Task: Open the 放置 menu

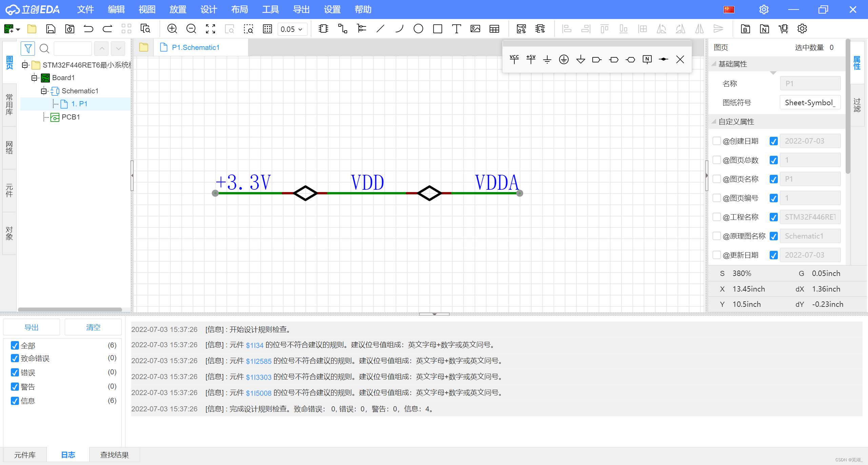Action: click(x=178, y=10)
